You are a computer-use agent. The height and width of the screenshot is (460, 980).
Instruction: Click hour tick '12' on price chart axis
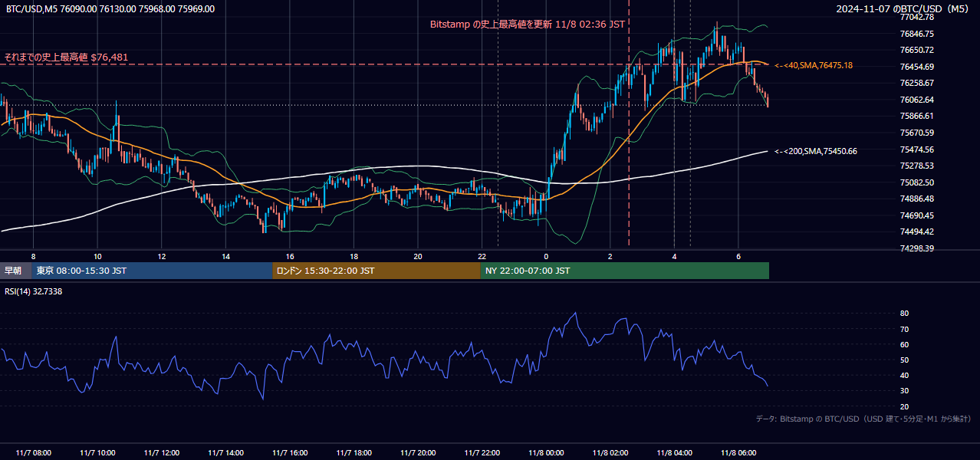click(162, 256)
